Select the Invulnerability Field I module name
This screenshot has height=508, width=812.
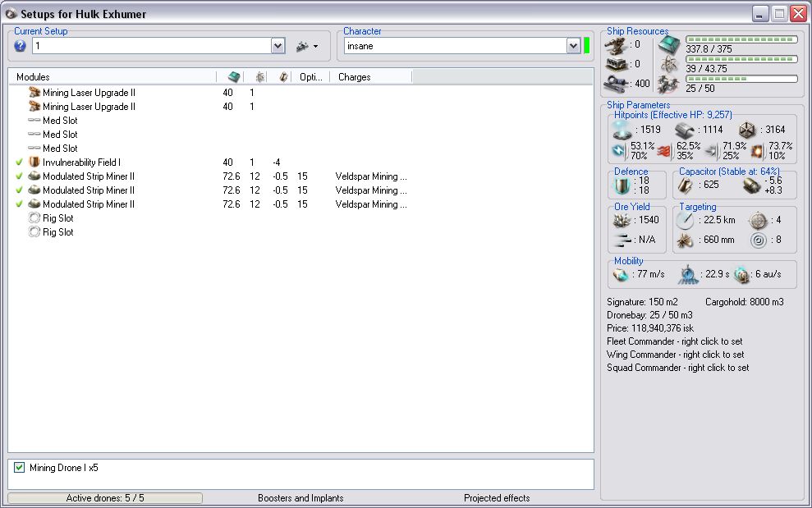pyautogui.click(x=81, y=162)
